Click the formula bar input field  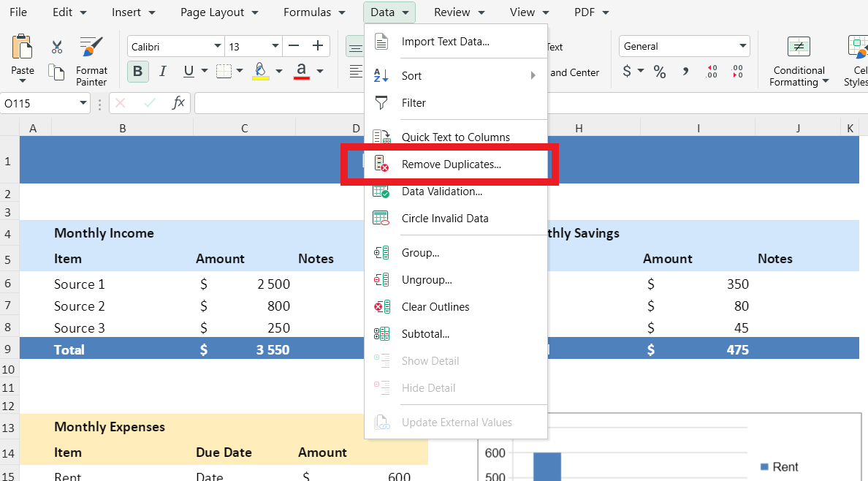[x=278, y=103]
